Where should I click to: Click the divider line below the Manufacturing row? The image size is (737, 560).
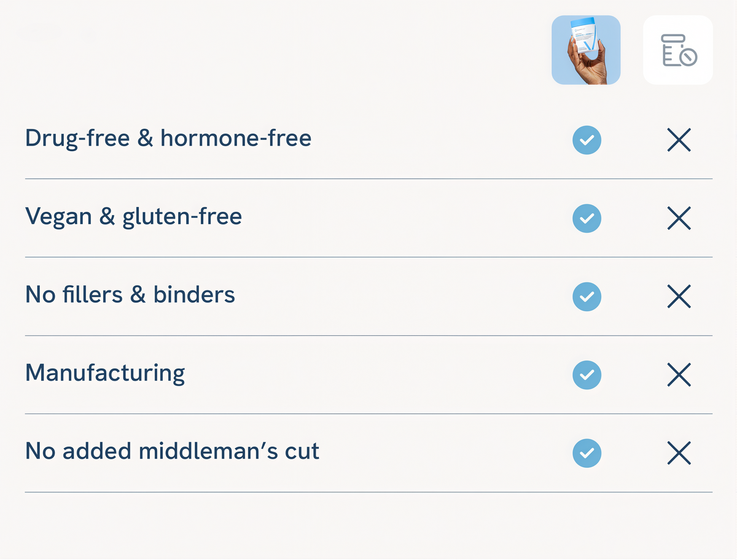tap(368, 414)
